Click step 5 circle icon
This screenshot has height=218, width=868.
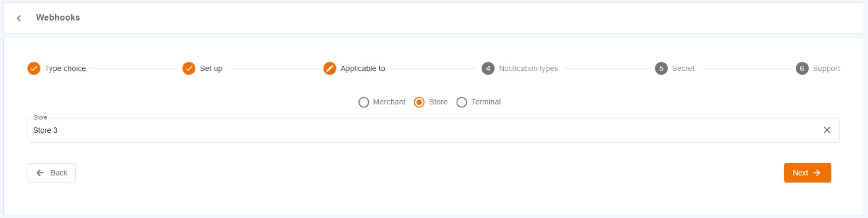pyautogui.click(x=661, y=69)
